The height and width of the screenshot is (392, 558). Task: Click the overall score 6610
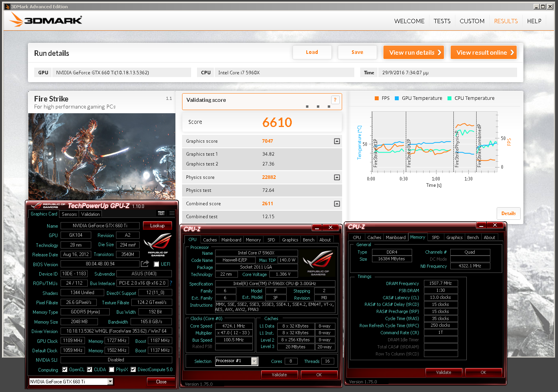coord(277,122)
